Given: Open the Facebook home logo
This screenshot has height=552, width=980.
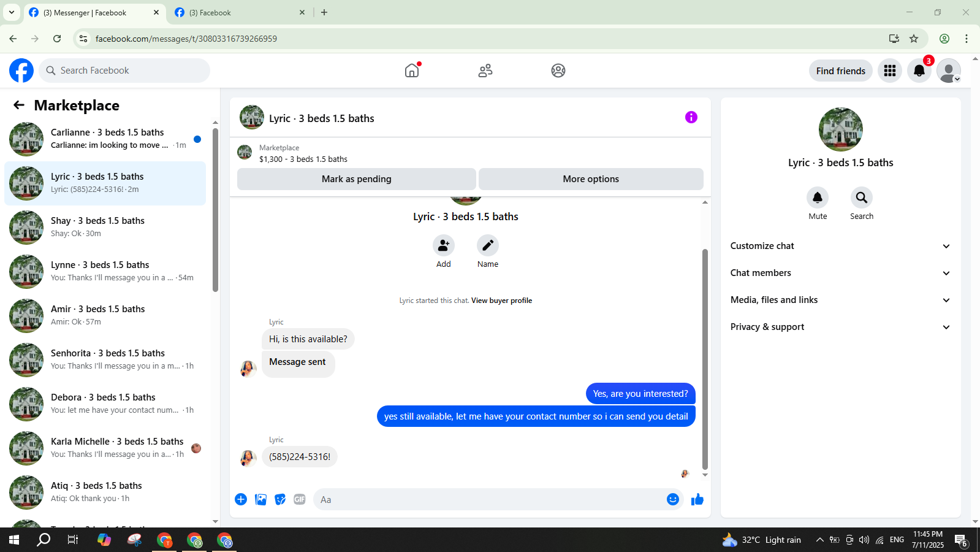Looking at the screenshot, I should pos(21,71).
